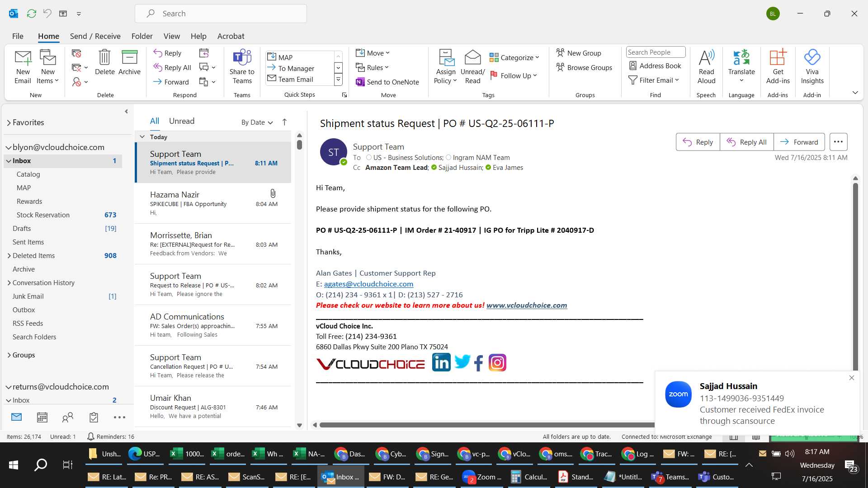The image size is (868, 488).
Task: Click the Undo icon in title bar
Action: coord(47,14)
